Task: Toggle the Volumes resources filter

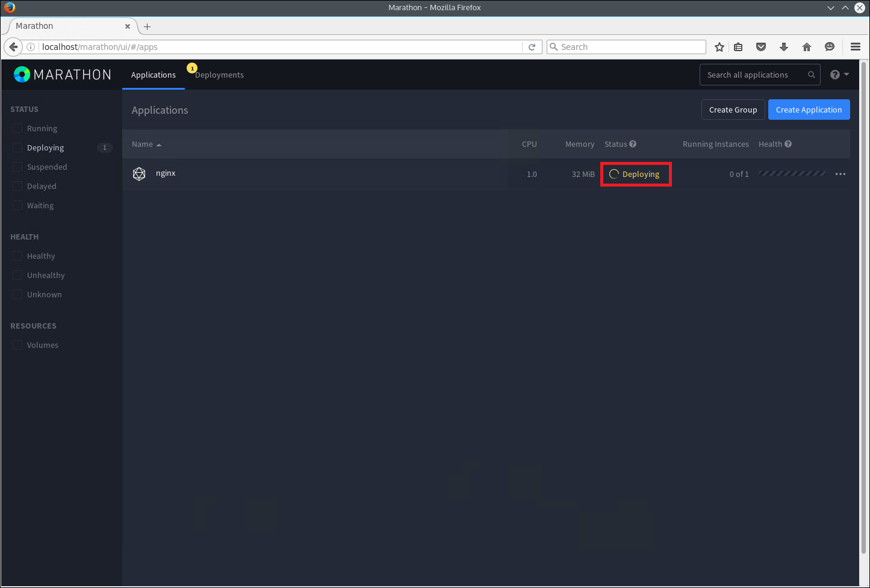Action: click(17, 345)
